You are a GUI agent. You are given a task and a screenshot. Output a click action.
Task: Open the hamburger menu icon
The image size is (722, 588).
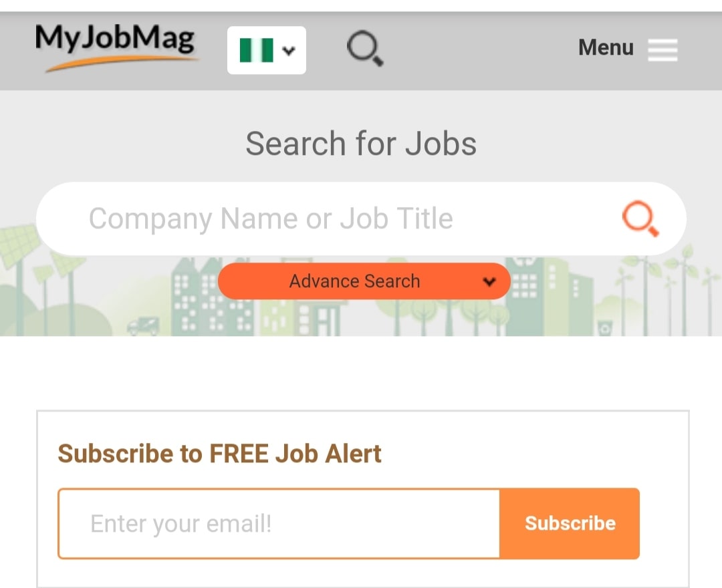click(663, 49)
